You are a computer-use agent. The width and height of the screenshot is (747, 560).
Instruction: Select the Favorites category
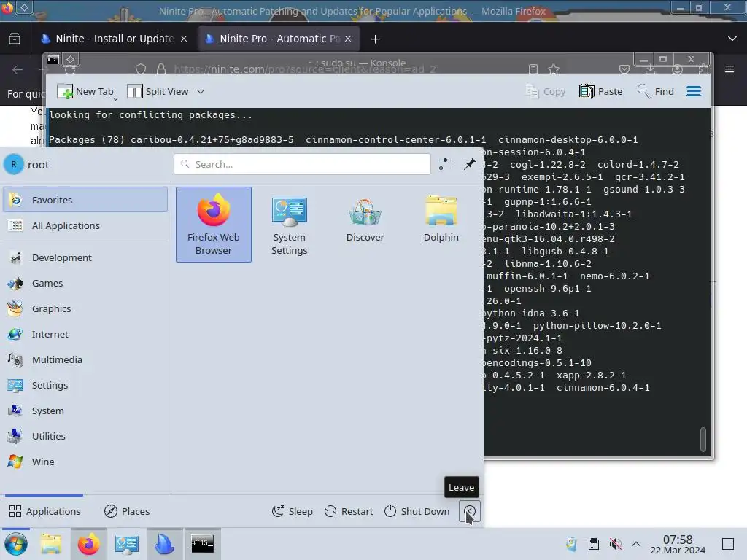(x=85, y=200)
